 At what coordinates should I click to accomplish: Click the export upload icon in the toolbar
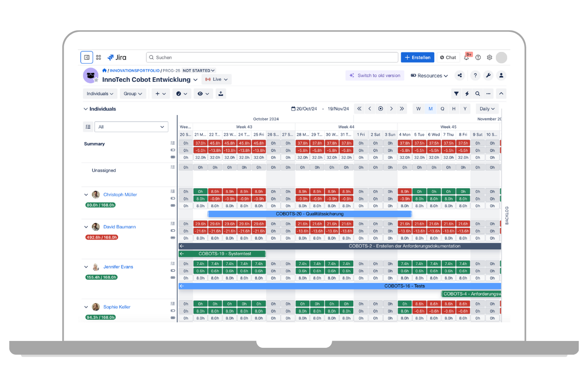tap(220, 94)
